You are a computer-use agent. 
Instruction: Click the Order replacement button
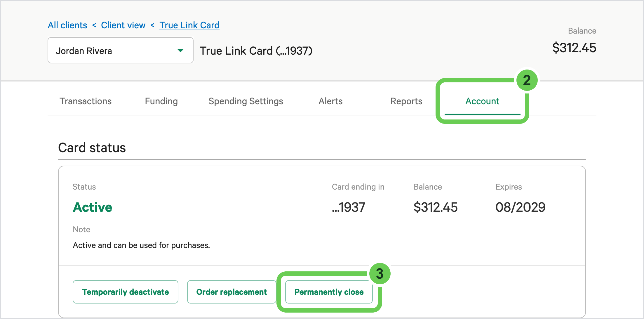coord(232,292)
